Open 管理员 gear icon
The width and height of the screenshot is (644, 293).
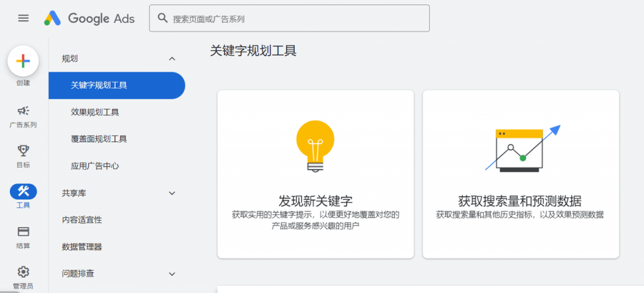pyautogui.click(x=23, y=272)
